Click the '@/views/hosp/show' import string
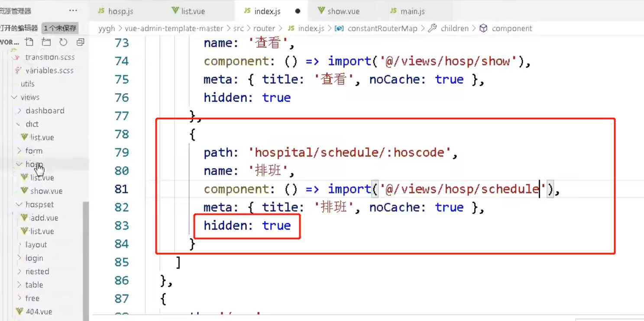 coord(449,61)
